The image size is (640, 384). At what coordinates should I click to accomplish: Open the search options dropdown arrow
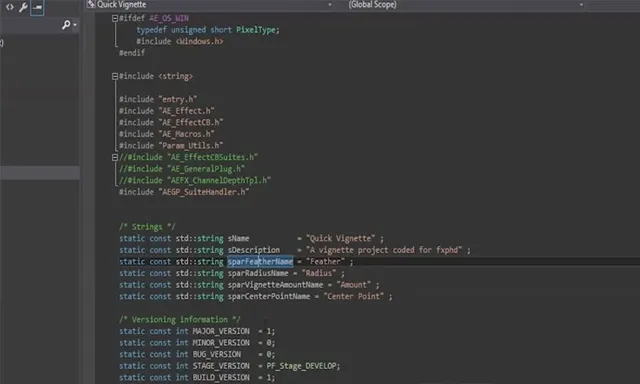click(75, 25)
